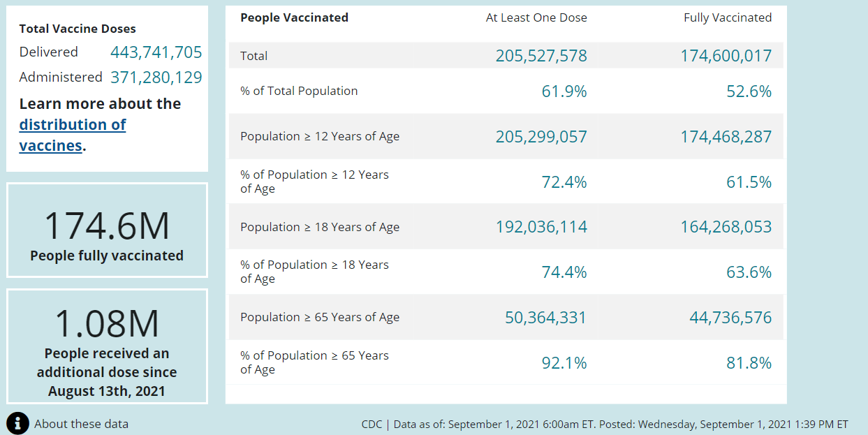The height and width of the screenshot is (435, 868).
Task: Click the 52.6% fully vaccinated total population value
Action: (x=749, y=91)
